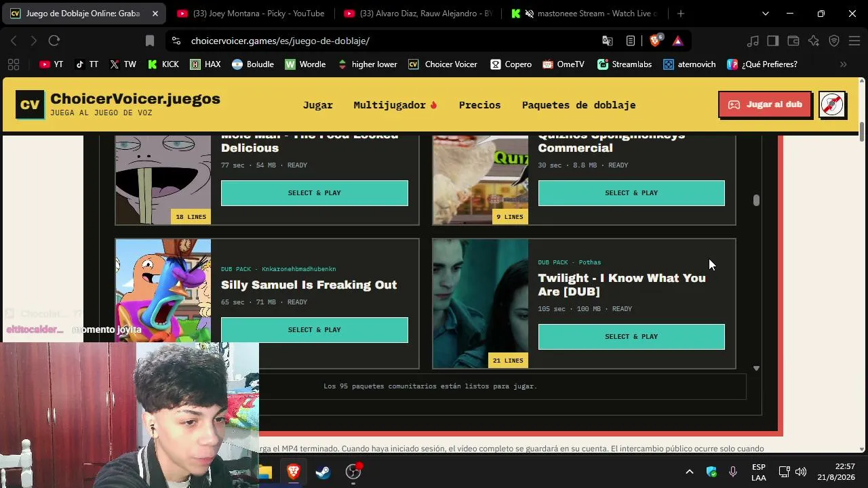Image resolution: width=868 pixels, height=488 pixels.
Task: Open the apps grid in bookmarks bar
Action: (13, 64)
